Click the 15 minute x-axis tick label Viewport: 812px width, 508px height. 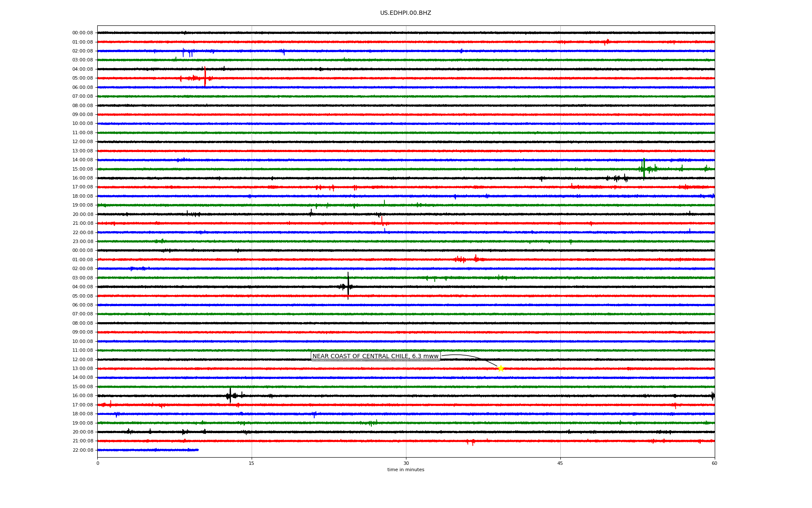click(252, 463)
